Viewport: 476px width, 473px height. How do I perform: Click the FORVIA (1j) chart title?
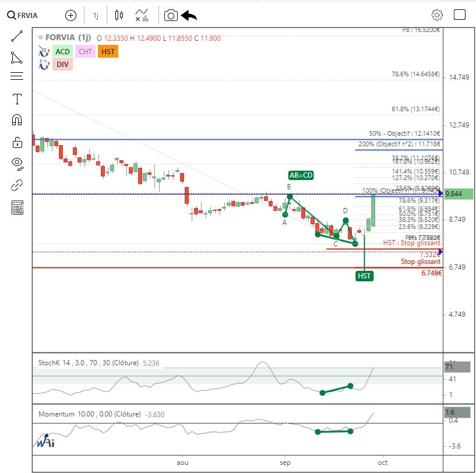[68, 38]
